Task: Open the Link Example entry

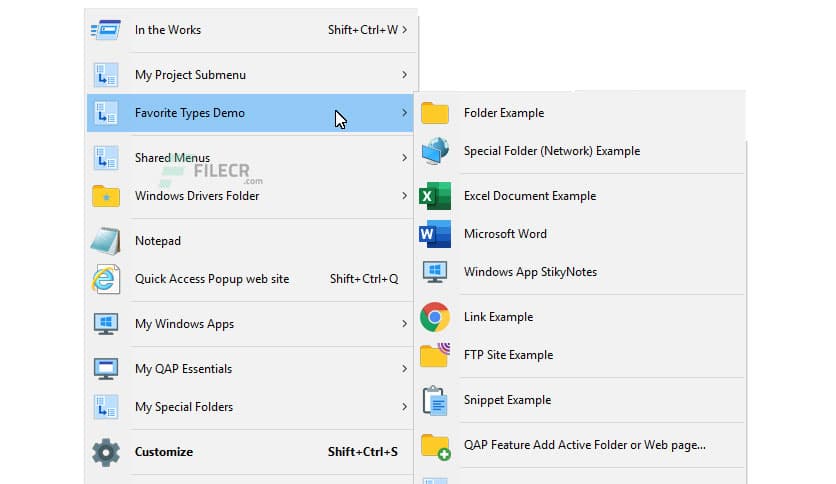Action: pyautogui.click(x=580, y=317)
